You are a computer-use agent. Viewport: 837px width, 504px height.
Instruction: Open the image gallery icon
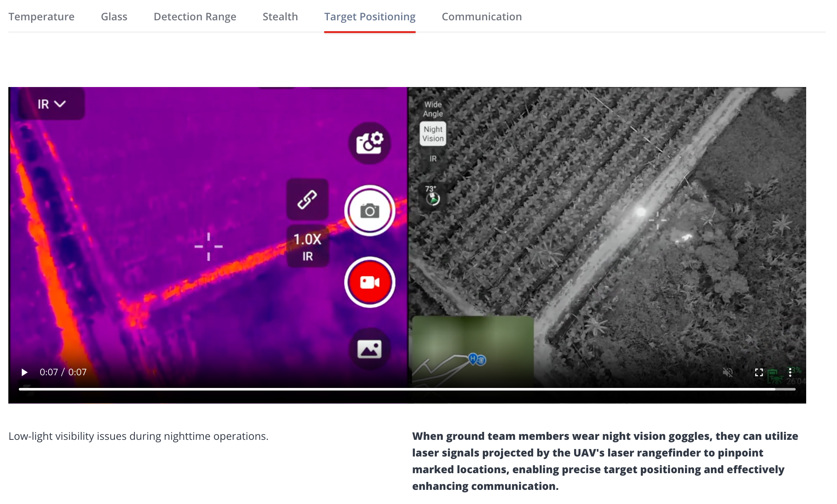tap(370, 349)
